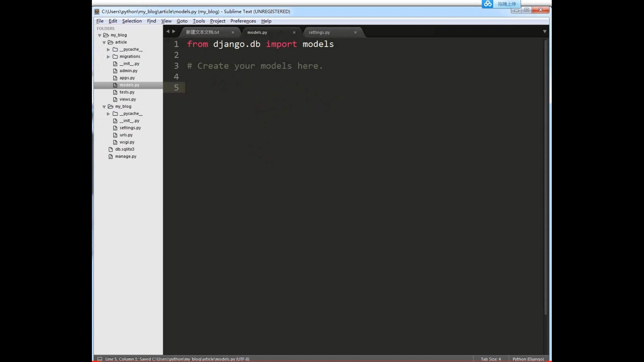Click the views.py file icon
644x362 pixels.
point(115,99)
